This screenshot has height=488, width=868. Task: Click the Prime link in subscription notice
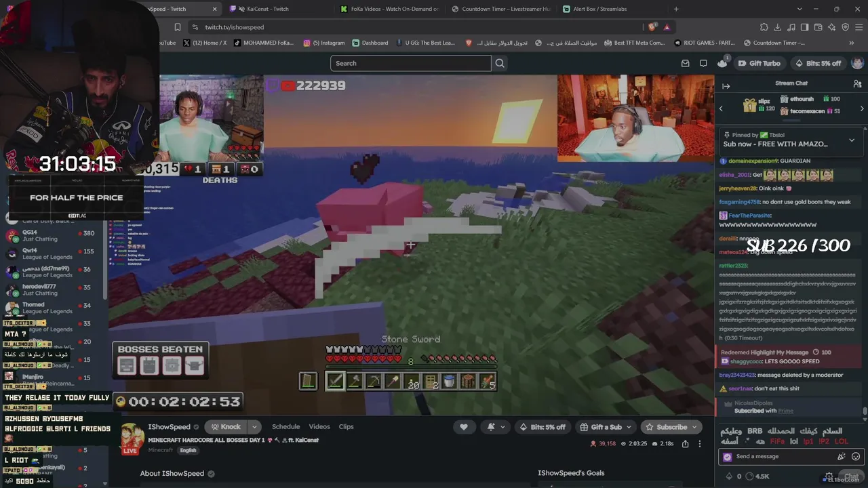pyautogui.click(x=785, y=411)
